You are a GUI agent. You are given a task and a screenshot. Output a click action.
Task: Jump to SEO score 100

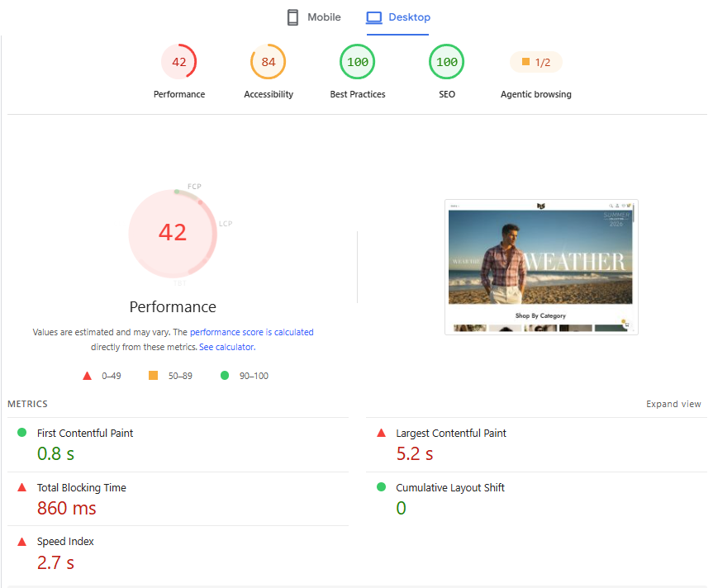[x=446, y=62]
